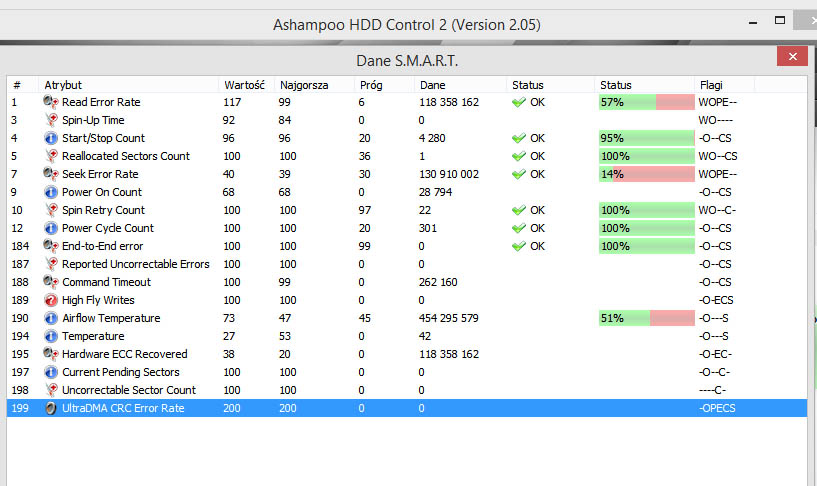817x486 pixels.
Task: Sort by the Dane column header
Action: click(461, 85)
